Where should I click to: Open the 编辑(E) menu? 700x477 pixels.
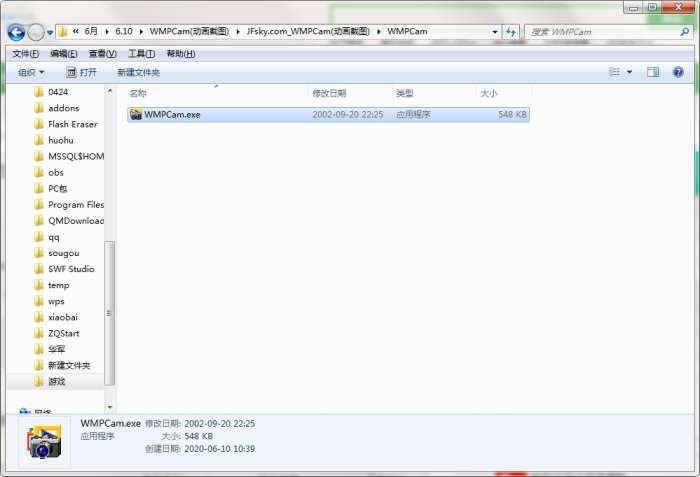pos(64,54)
